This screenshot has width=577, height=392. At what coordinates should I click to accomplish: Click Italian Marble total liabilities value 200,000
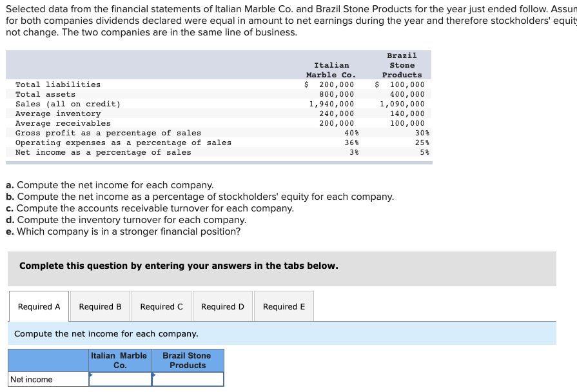tap(337, 84)
